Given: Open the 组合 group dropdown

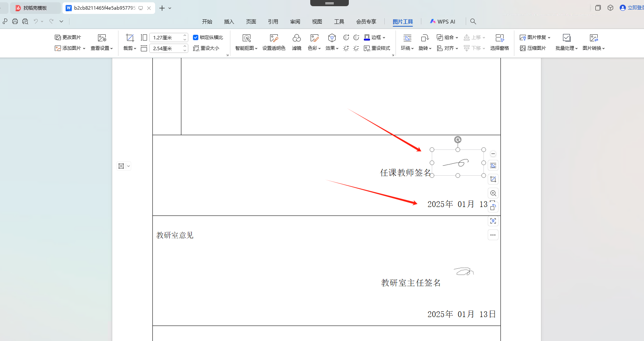Looking at the screenshot, I should [x=447, y=37].
